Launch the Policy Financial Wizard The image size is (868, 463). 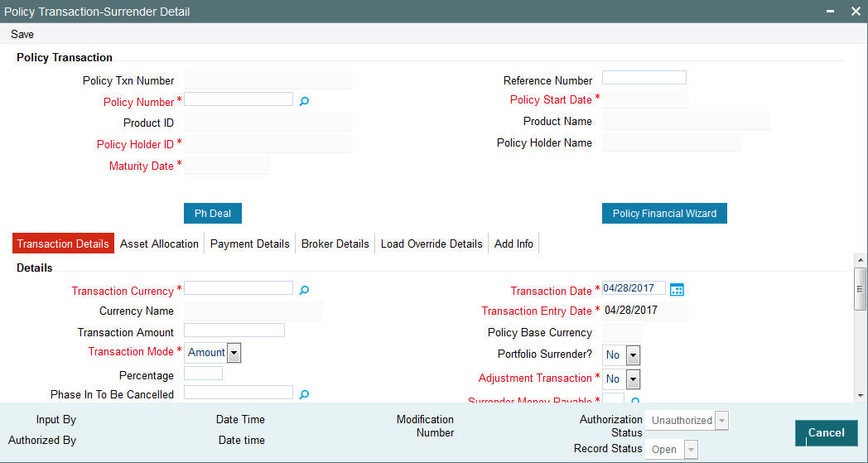664,213
